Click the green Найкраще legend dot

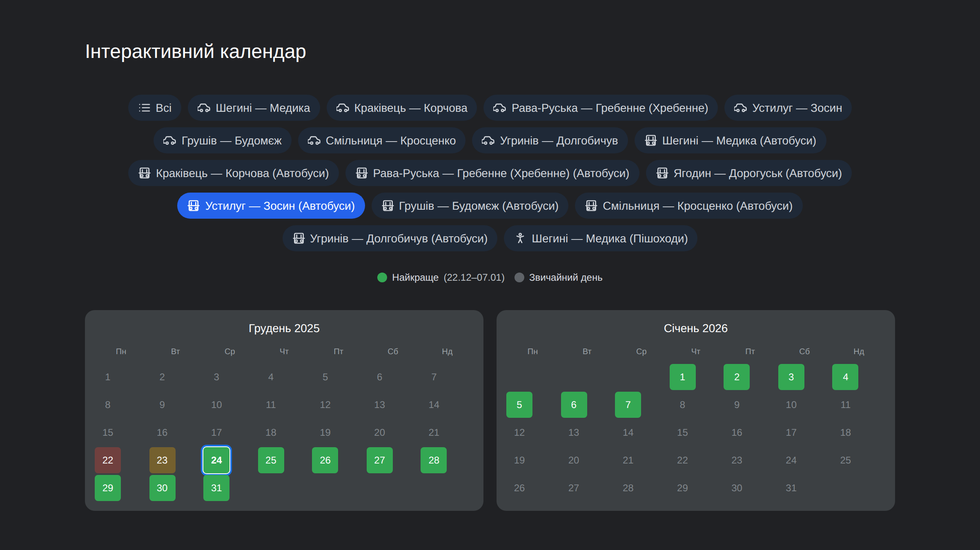[382, 277]
